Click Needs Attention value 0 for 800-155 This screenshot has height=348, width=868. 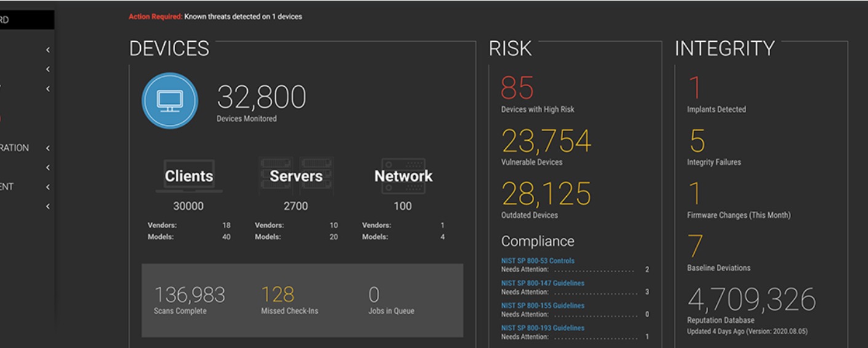coord(647,314)
